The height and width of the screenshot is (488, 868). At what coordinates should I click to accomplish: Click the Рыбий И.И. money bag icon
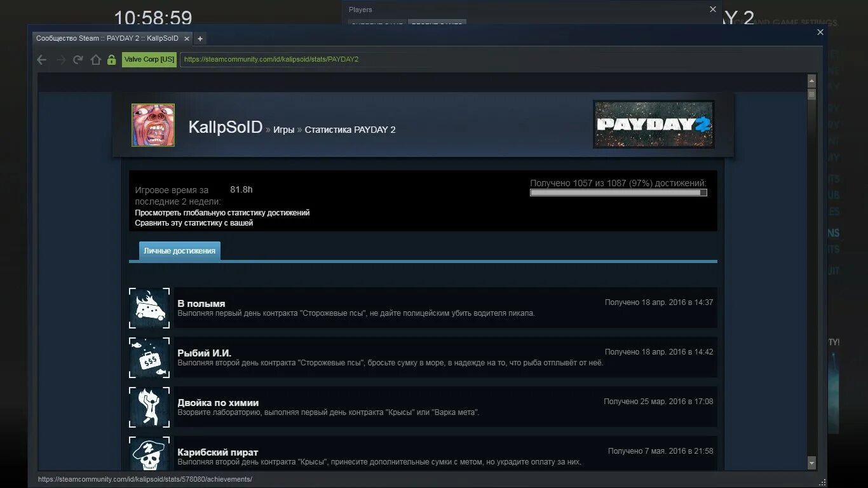(149, 358)
